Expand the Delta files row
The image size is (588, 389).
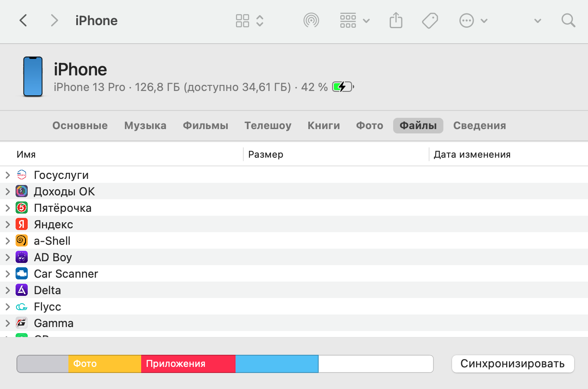coord(7,290)
